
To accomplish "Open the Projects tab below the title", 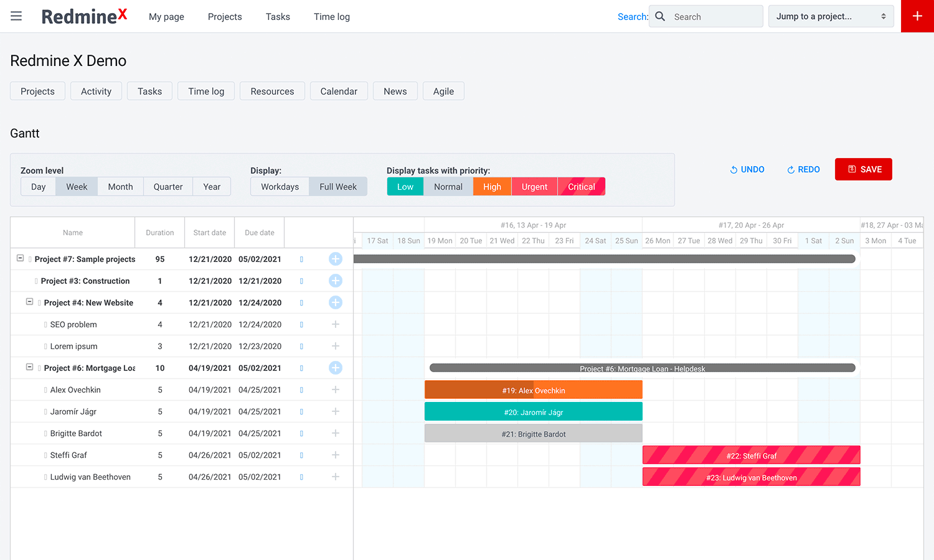I will click(x=37, y=91).
